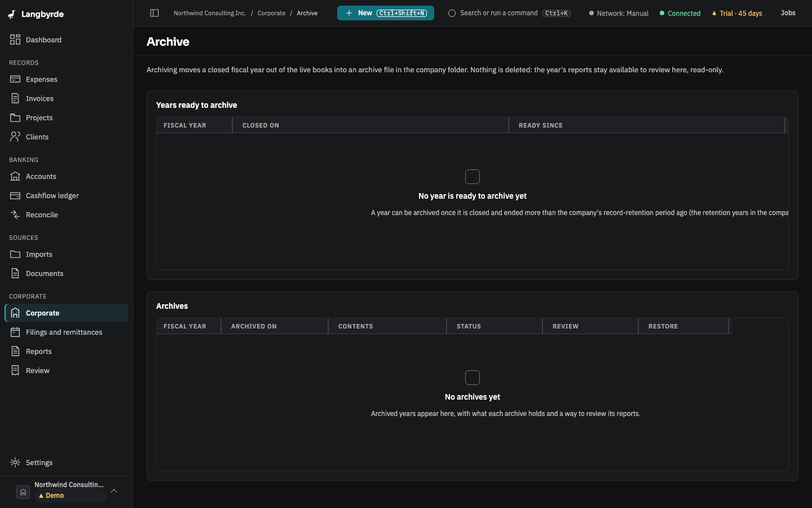Click the Status column header
Image resolution: width=812 pixels, height=508 pixels.
click(495, 326)
